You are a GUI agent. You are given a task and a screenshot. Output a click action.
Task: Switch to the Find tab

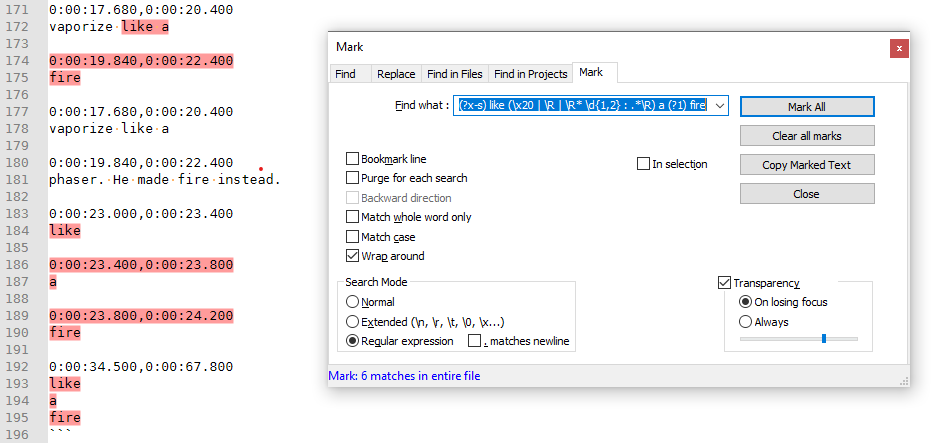pyautogui.click(x=345, y=74)
